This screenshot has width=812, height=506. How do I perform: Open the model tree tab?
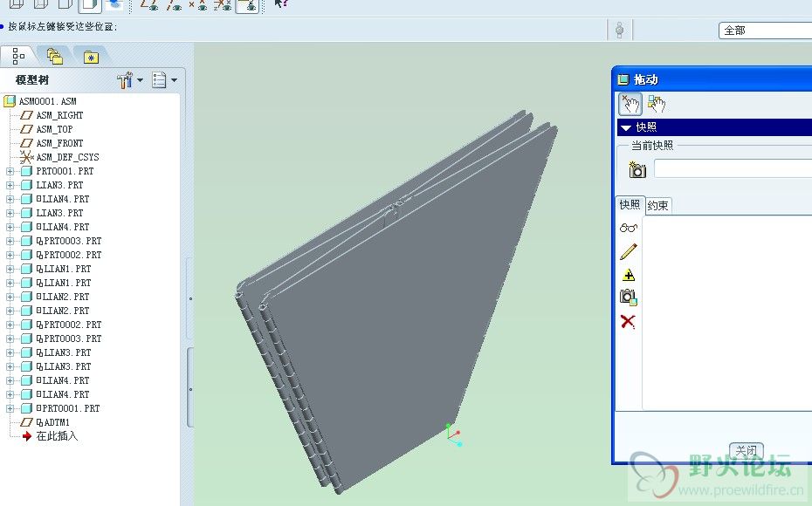tap(18, 55)
